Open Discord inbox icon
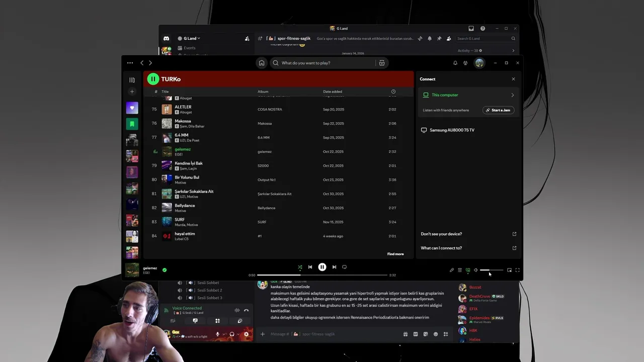This screenshot has height=362, width=644. pyautogui.click(x=471, y=29)
